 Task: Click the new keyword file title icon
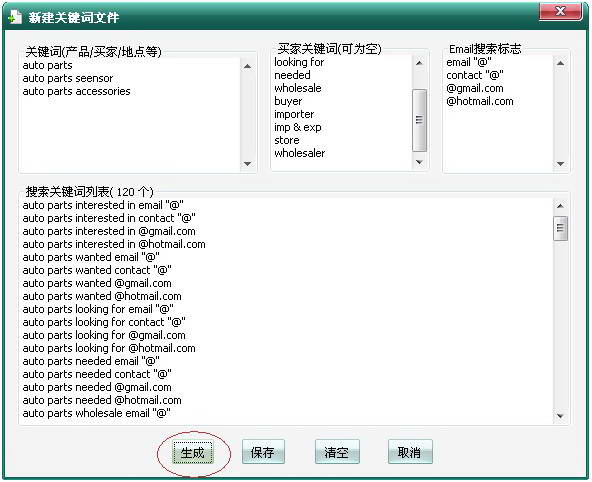(x=15, y=17)
